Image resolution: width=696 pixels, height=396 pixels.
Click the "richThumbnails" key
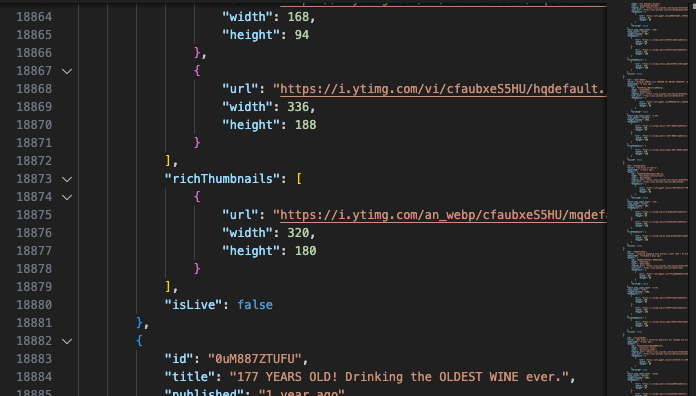point(222,179)
